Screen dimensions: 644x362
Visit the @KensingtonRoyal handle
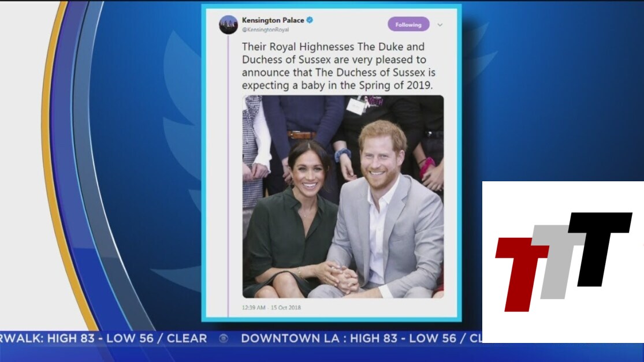tap(265, 30)
